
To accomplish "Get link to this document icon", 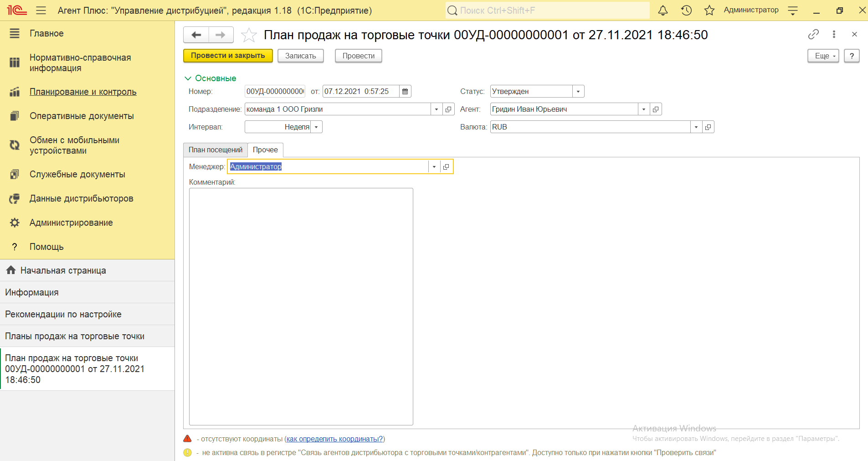I will [x=813, y=34].
